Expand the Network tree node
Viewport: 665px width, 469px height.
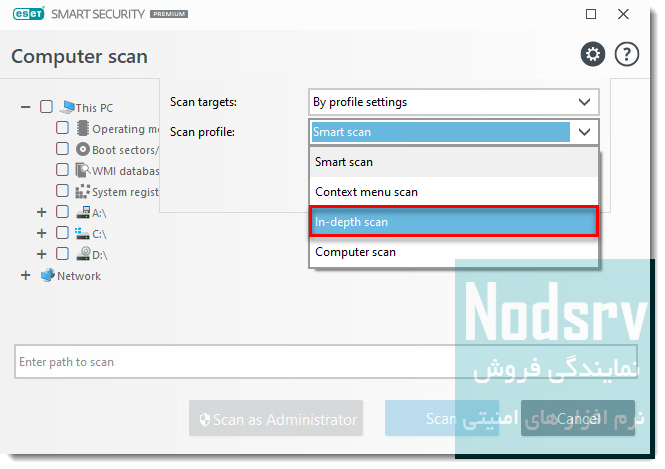click(25, 276)
